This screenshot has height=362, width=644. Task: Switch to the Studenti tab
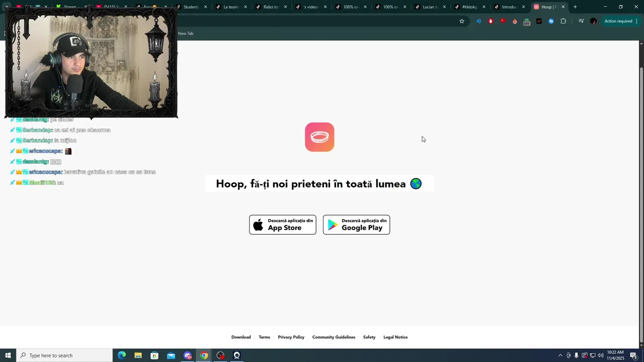pos(190,7)
